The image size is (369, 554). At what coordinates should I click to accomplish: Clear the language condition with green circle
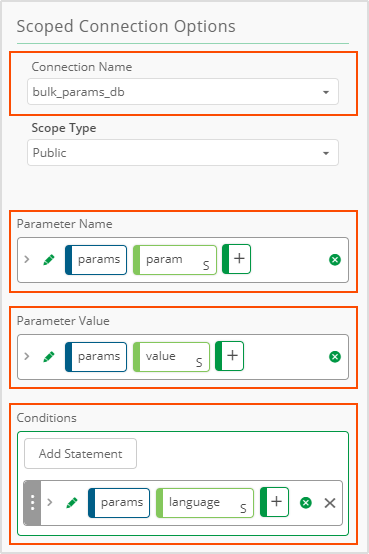tap(306, 503)
